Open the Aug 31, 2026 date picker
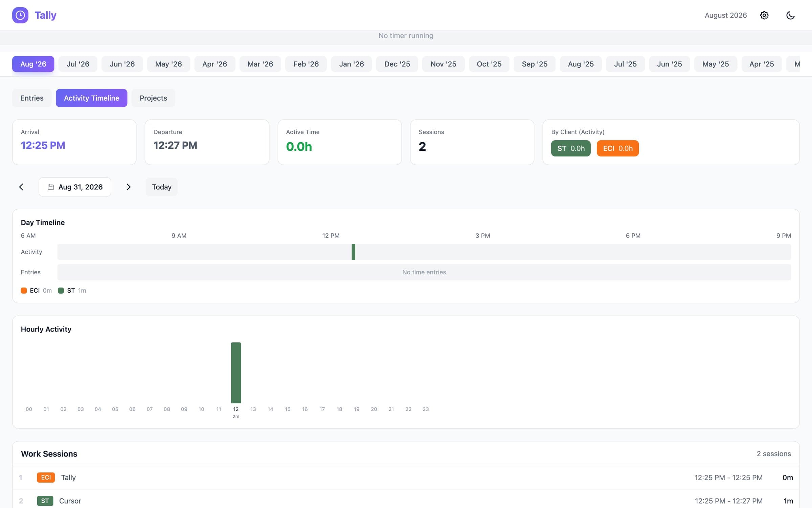Image resolution: width=812 pixels, height=508 pixels. [x=75, y=187]
